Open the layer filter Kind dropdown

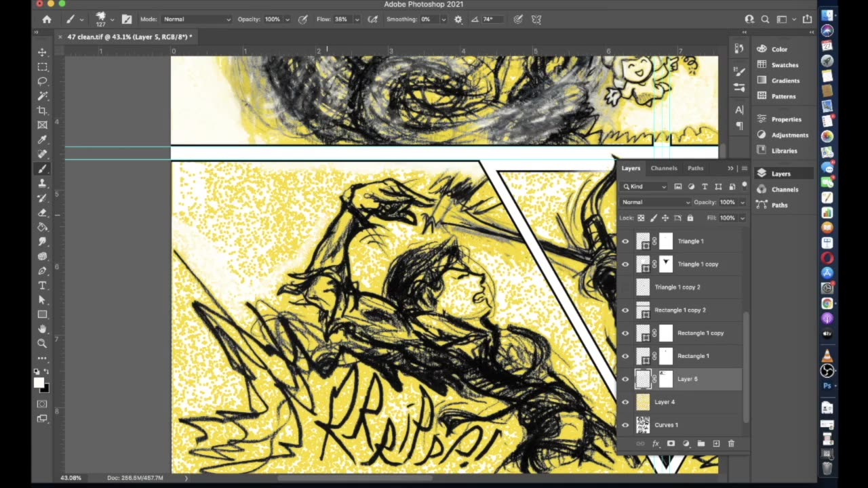point(645,186)
